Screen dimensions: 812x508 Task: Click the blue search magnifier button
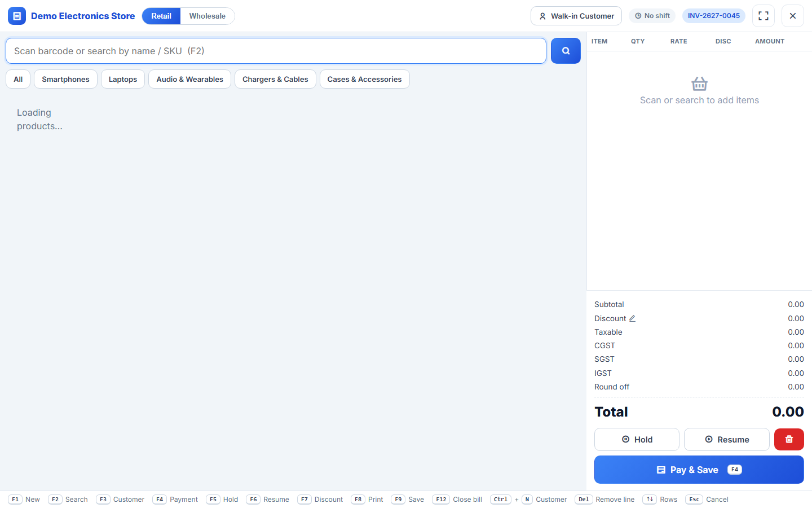click(x=566, y=51)
